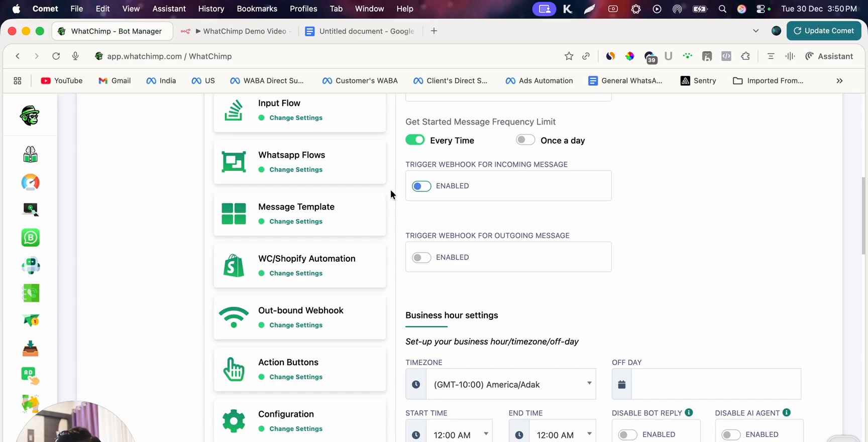Toggle Disable AI Agent switch
The image size is (868, 442).
(731, 434)
